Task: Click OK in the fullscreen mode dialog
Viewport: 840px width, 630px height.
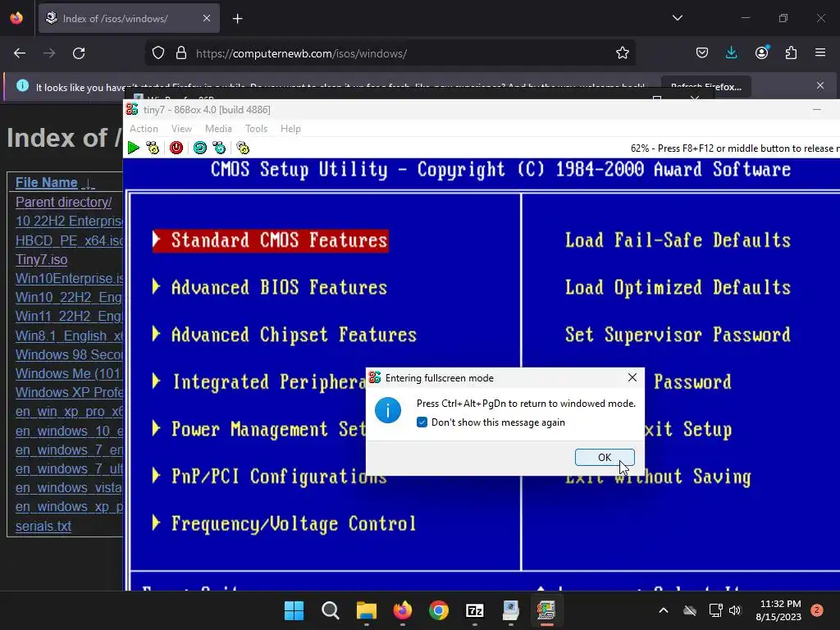Action: (x=605, y=458)
